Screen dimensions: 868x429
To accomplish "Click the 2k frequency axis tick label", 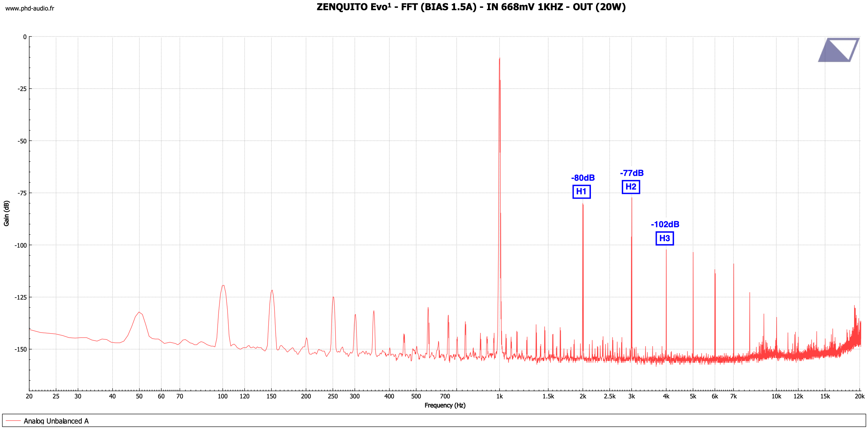I will point(583,396).
